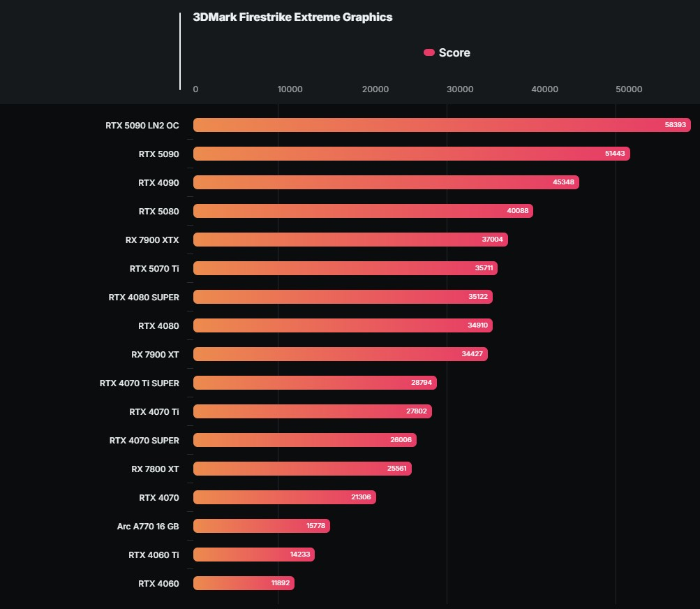
Task: Select the RTX 4090 score bar
Action: pyautogui.click(x=386, y=182)
